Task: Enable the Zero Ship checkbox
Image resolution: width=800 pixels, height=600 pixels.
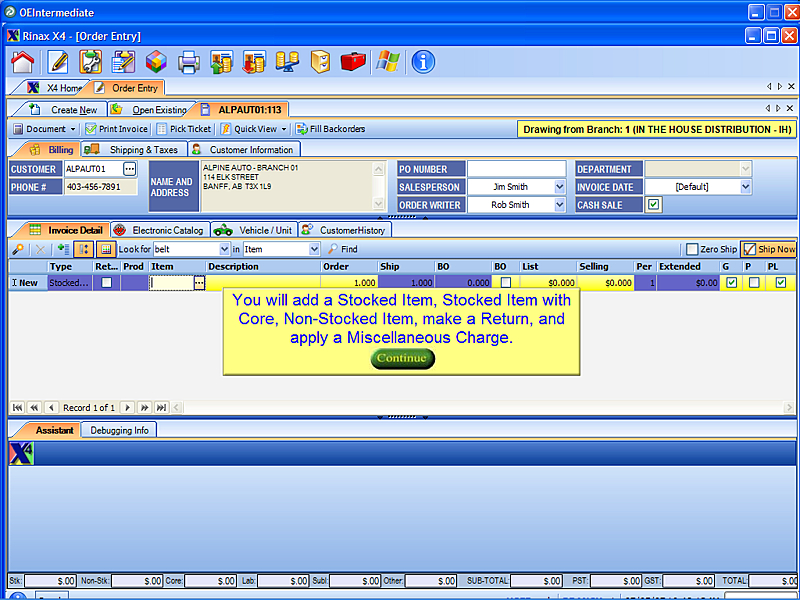Action: (692, 249)
